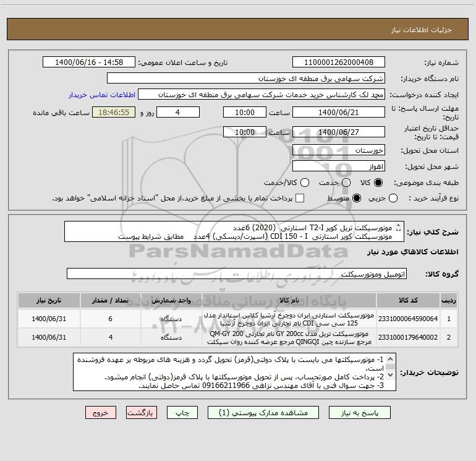Screen dimensions: 476x461
Task: Click the price validity date 1400/06/27
Action: (x=339, y=132)
